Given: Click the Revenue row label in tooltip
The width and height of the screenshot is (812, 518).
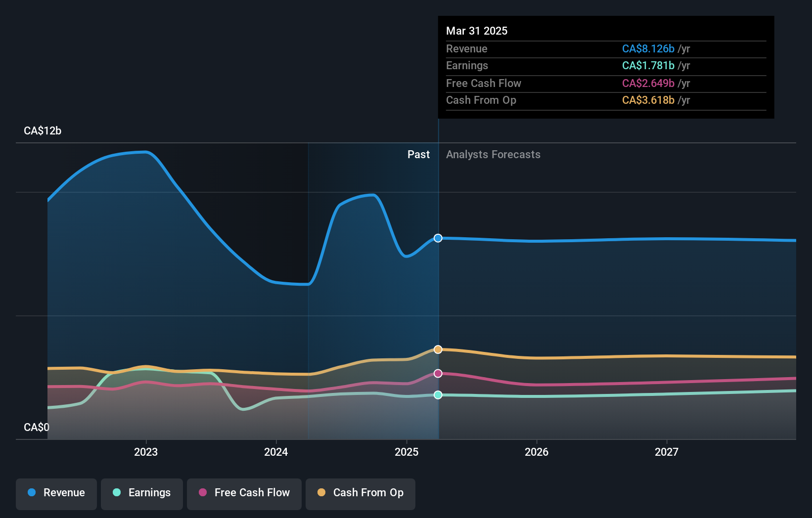Looking at the screenshot, I should pyautogui.click(x=466, y=48).
